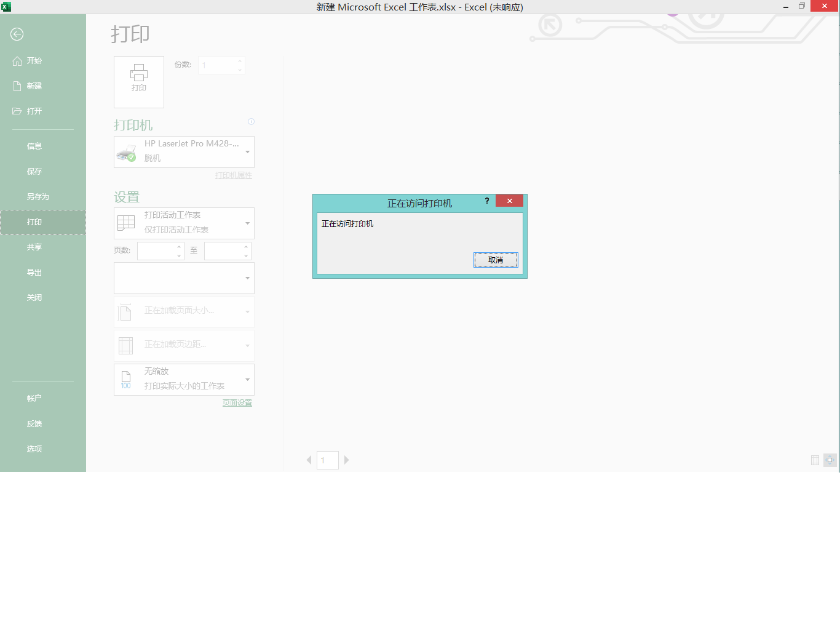Click the 打印机属性 link
This screenshot has width=840, height=619.
coord(234,175)
